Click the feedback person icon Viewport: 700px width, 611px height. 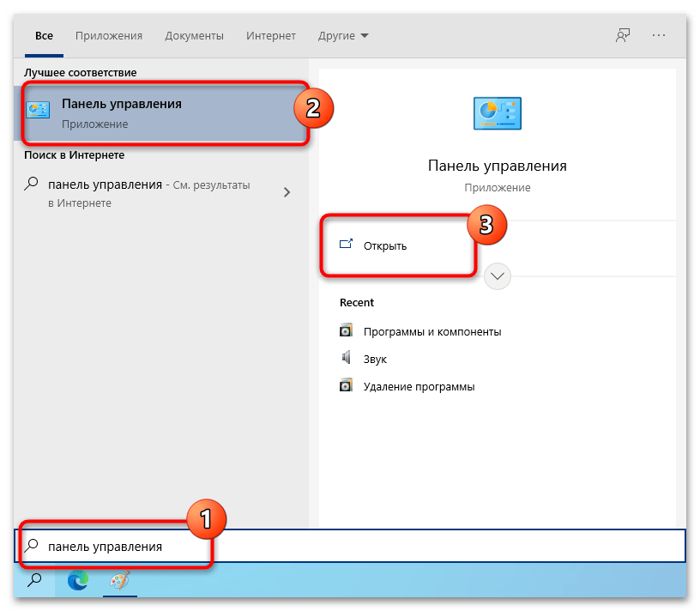623,35
